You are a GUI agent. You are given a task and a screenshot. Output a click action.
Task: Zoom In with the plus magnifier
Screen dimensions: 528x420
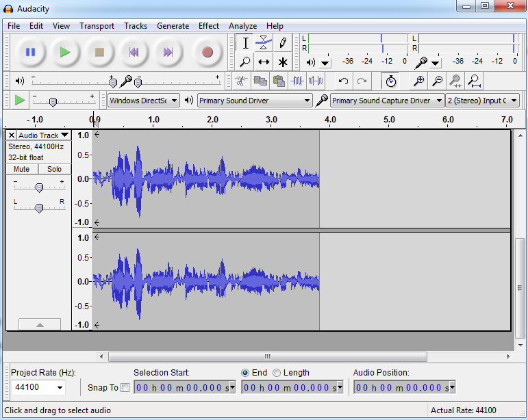[418, 81]
